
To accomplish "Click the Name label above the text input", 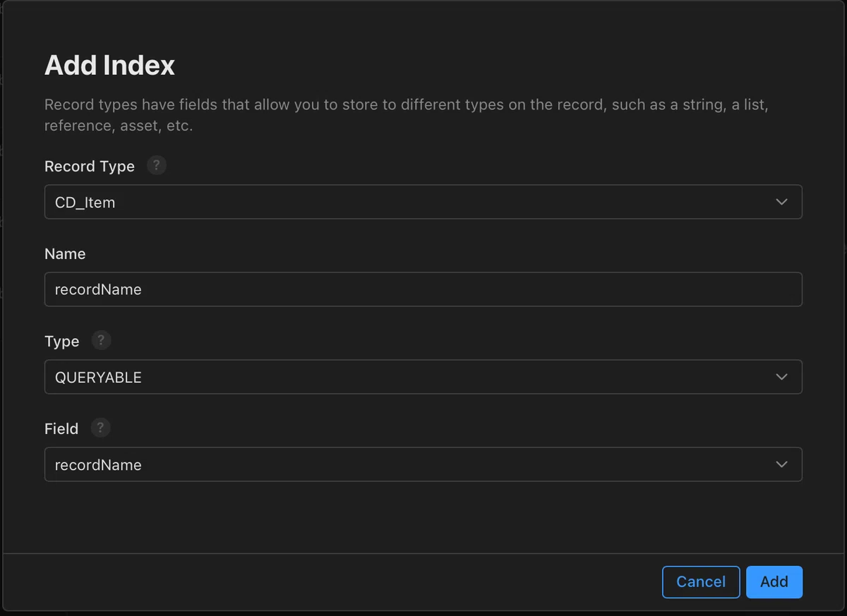I will [65, 254].
